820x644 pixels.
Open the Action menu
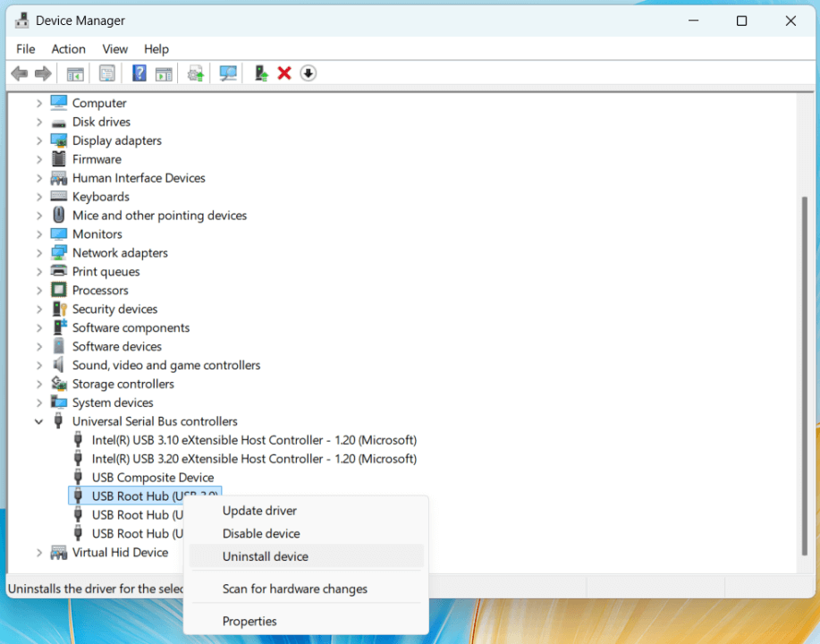click(68, 48)
